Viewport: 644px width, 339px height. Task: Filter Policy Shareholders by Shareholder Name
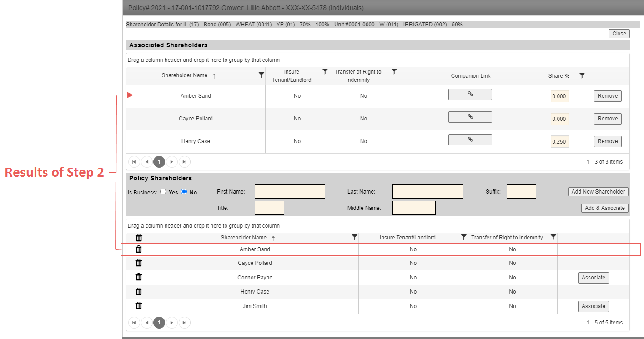354,237
